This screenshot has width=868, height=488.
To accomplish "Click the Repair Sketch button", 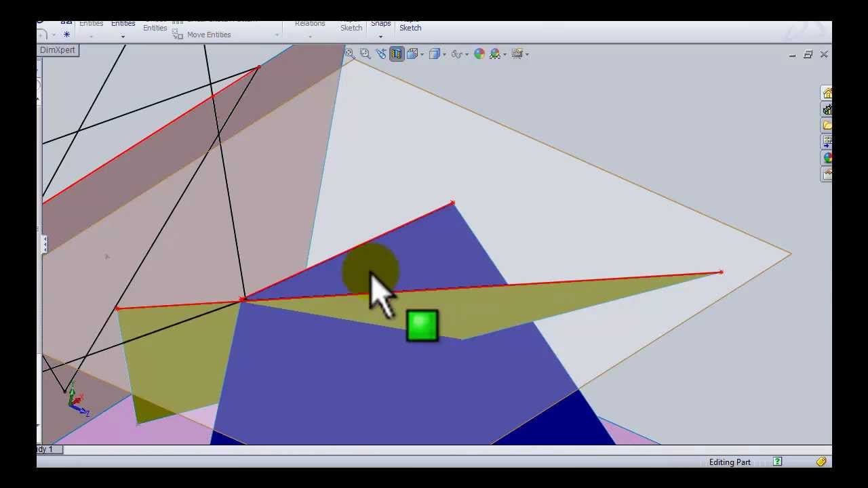I will pos(351,26).
